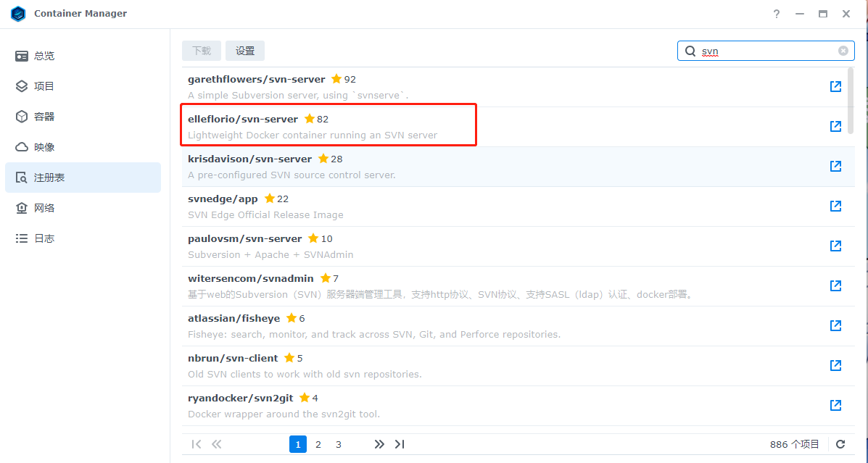Click the Docker wrapper svn2git tool description
The height and width of the screenshot is (463, 868).
pos(284,414)
